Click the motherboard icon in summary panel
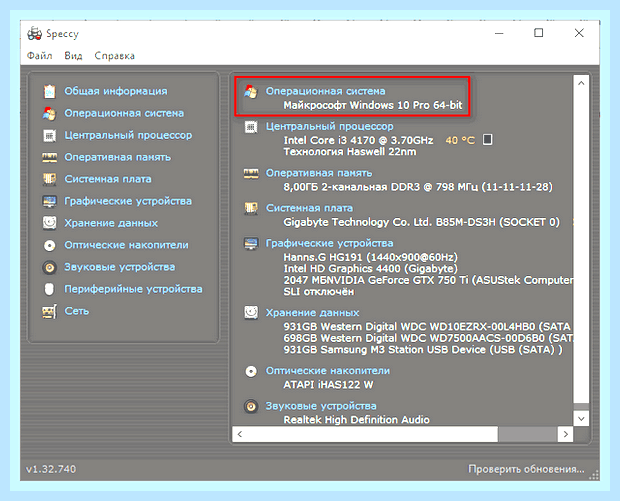The height and width of the screenshot is (501, 620). [x=251, y=208]
